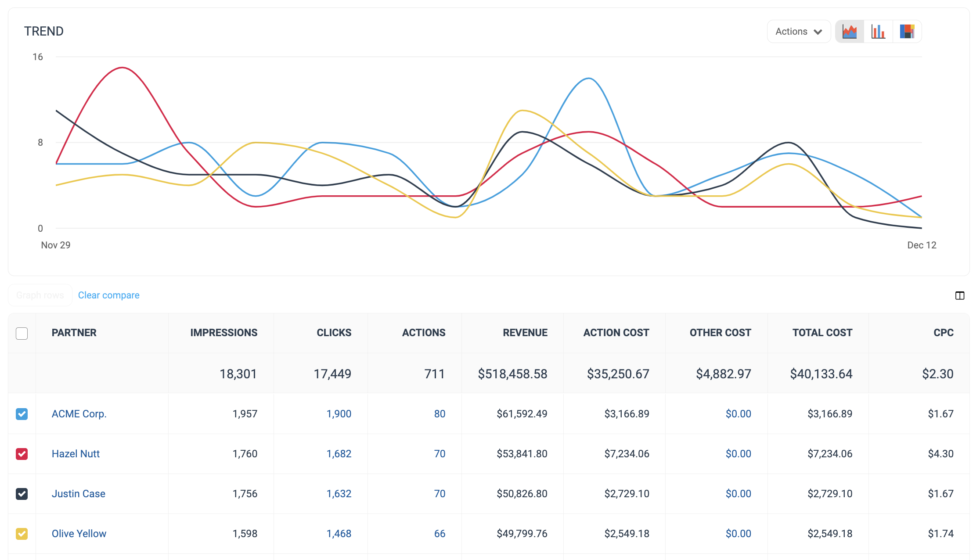The height and width of the screenshot is (560, 980).
Task: Sort by the Impressions column header
Action: pos(223,333)
